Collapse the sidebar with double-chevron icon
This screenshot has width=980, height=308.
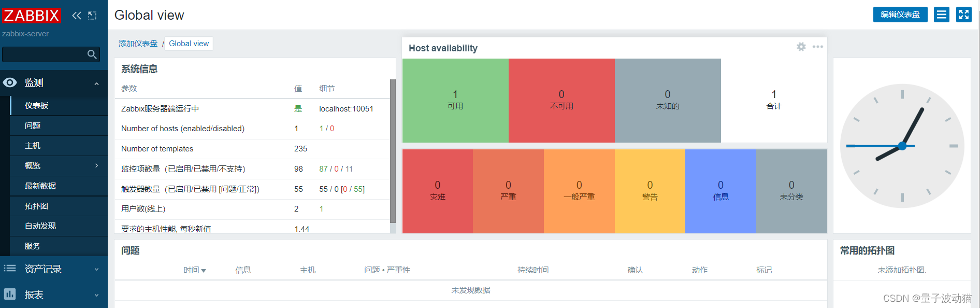click(x=77, y=16)
